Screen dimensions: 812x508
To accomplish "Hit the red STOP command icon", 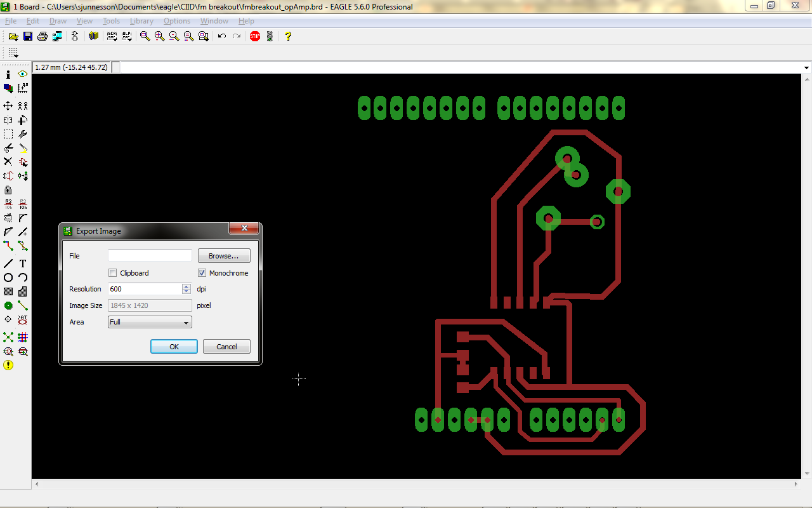I will (x=255, y=36).
